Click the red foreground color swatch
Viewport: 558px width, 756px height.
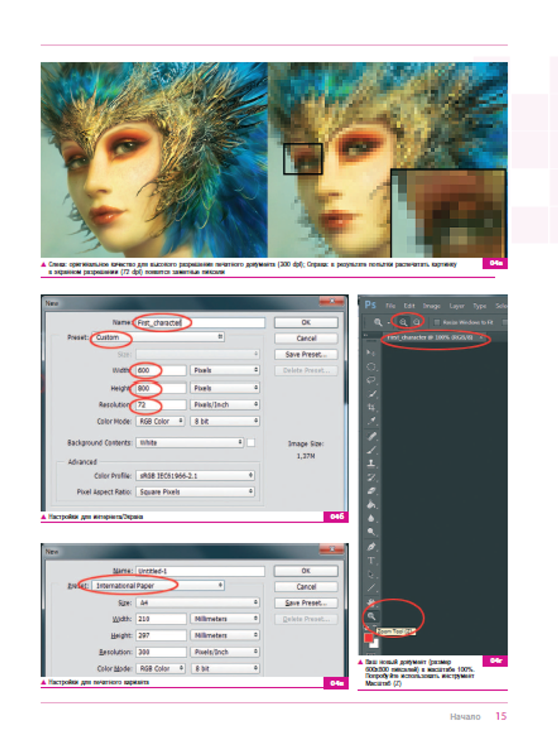(x=369, y=638)
